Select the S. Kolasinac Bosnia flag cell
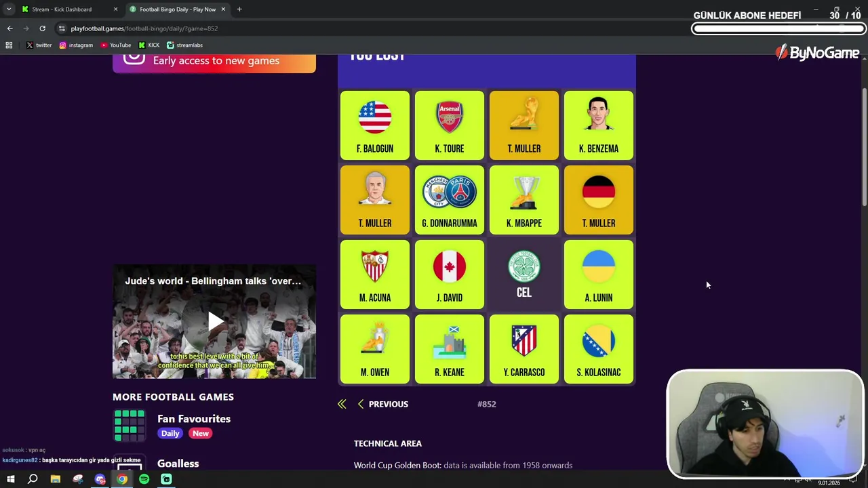 pyautogui.click(x=599, y=349)
